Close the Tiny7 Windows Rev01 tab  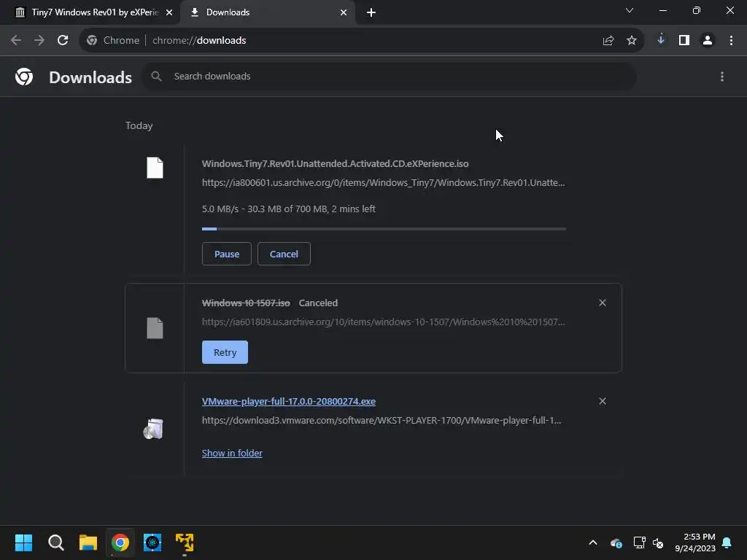coord(169,12)
